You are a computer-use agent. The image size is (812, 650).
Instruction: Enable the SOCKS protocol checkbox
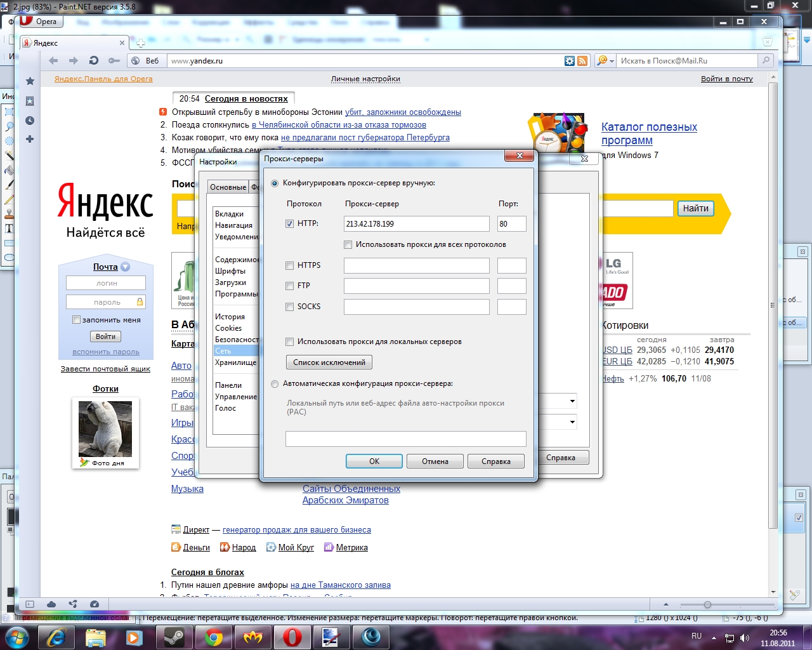290,307
